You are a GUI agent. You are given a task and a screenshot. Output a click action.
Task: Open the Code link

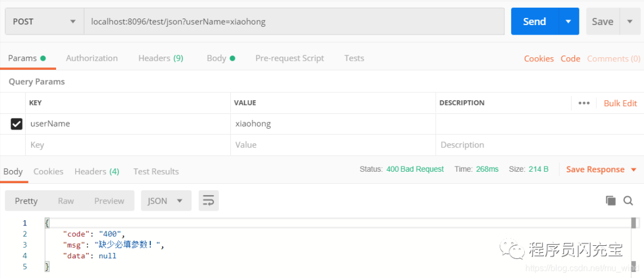coord(571,58)
